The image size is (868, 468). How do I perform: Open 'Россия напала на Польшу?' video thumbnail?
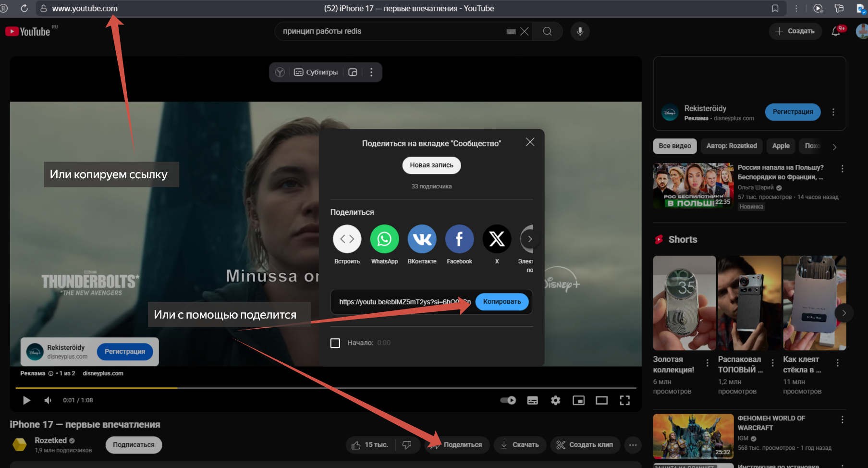693,185
